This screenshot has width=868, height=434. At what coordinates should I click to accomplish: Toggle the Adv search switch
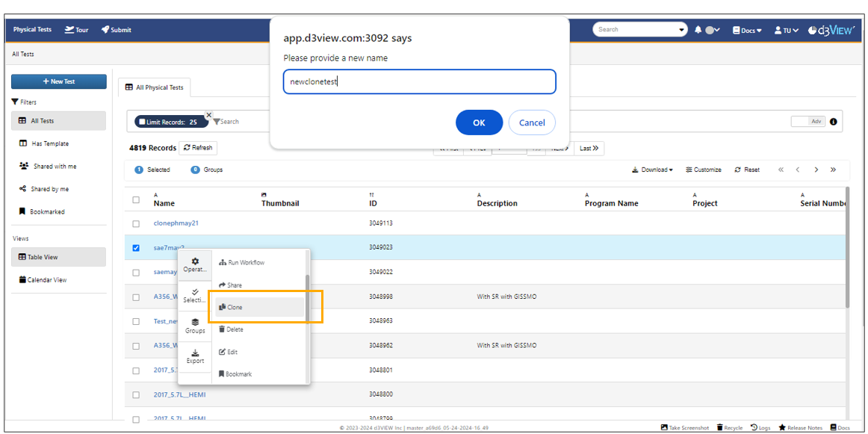[808, 121]
